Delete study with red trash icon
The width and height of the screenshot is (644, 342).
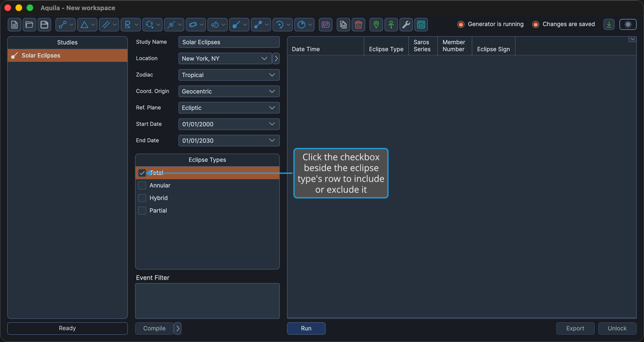(x=358, y=25)
